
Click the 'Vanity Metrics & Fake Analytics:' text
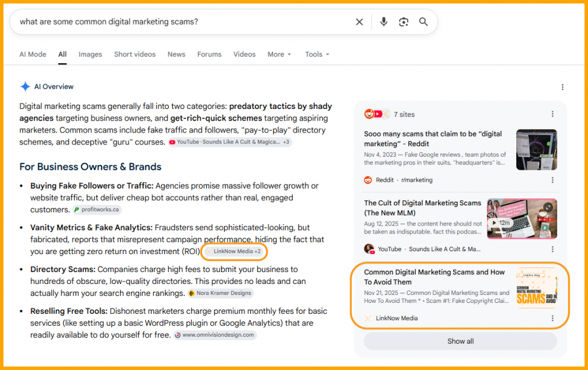91,227
